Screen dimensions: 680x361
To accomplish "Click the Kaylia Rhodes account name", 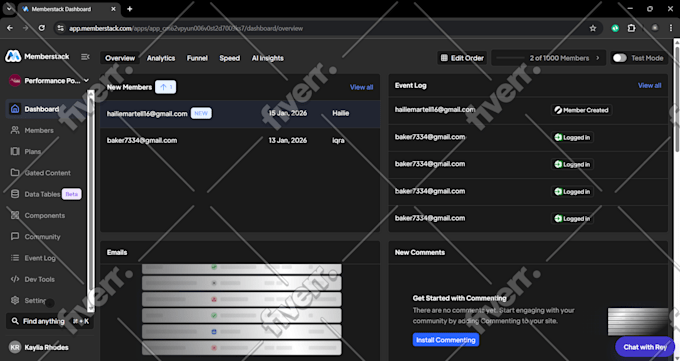I will (46, 348).
